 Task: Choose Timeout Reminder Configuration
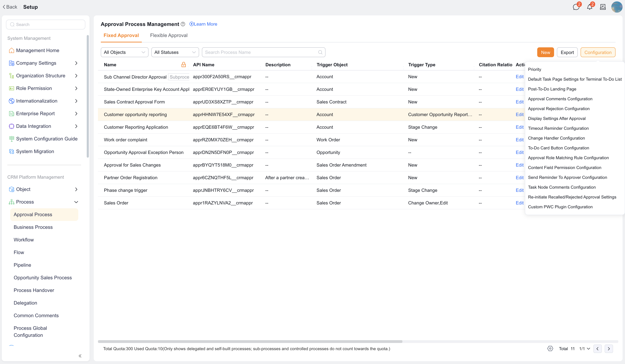point(558,128)
